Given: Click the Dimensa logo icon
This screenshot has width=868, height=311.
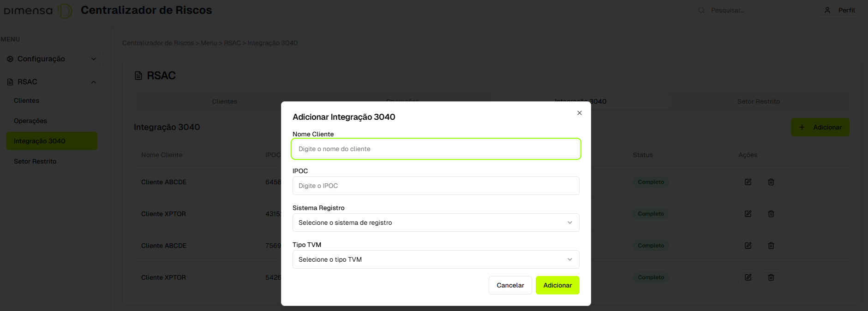Looking at the screenshot, I should tap(66, 11).
